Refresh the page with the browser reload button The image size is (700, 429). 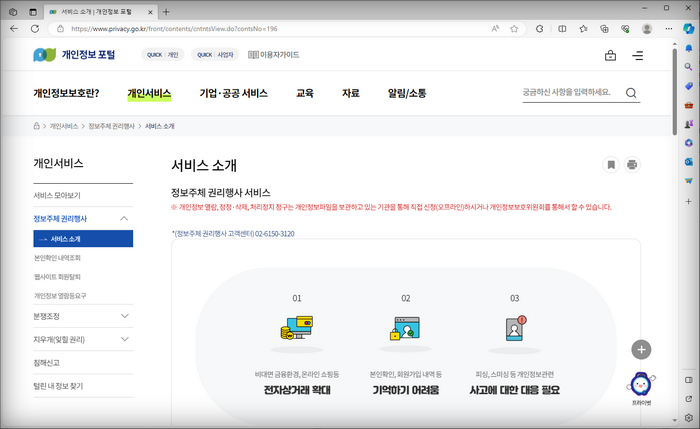(35, 29)
